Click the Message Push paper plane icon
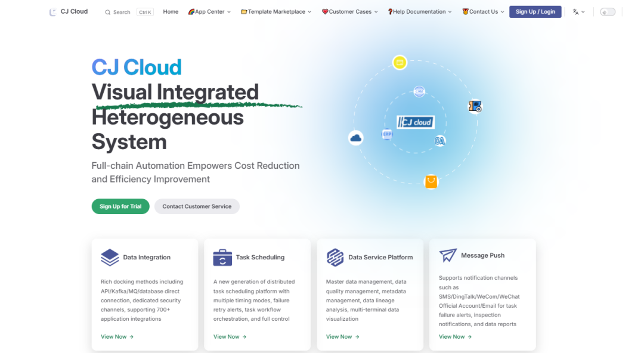644x353 pixels. (448, 255)
